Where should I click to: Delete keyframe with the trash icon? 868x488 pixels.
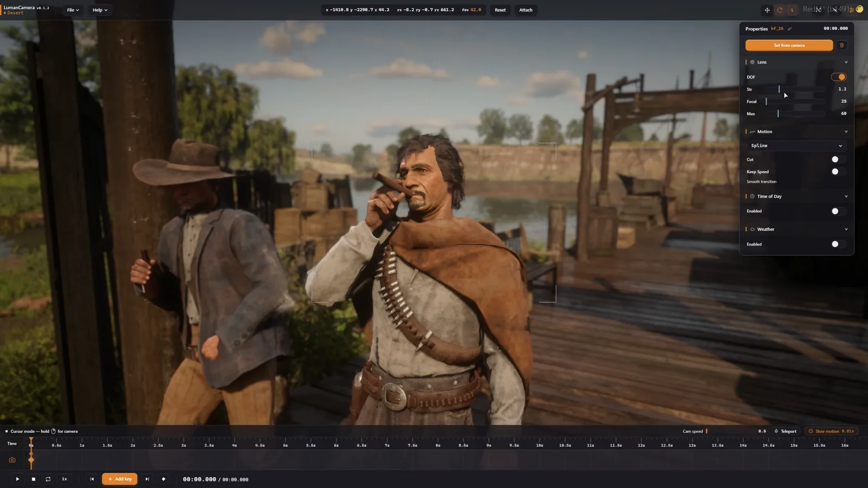coord(841,45)
